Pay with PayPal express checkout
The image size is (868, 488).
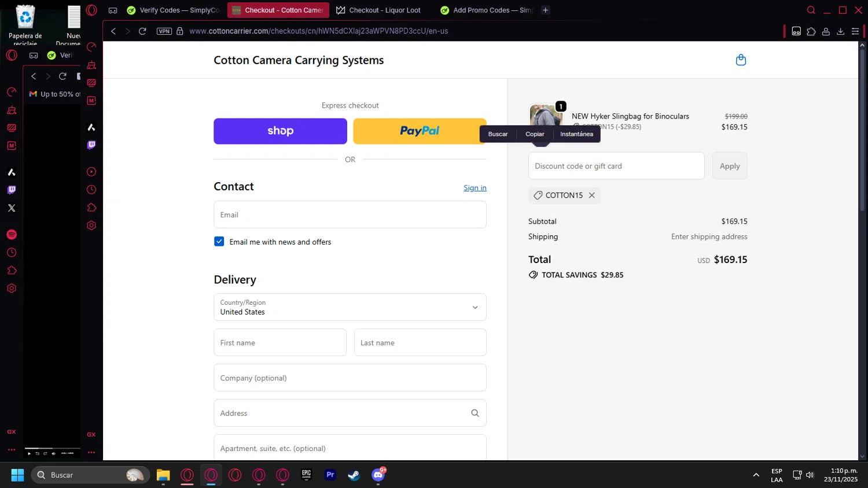[x=420, y=131]
